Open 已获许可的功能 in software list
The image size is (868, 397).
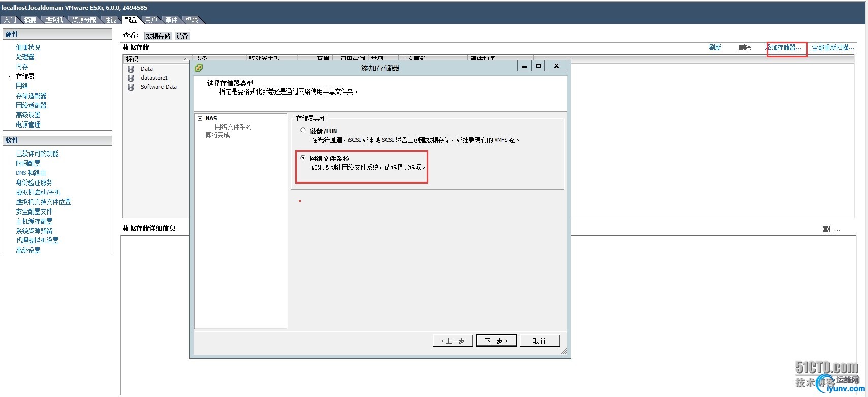[x=37, y=154]
